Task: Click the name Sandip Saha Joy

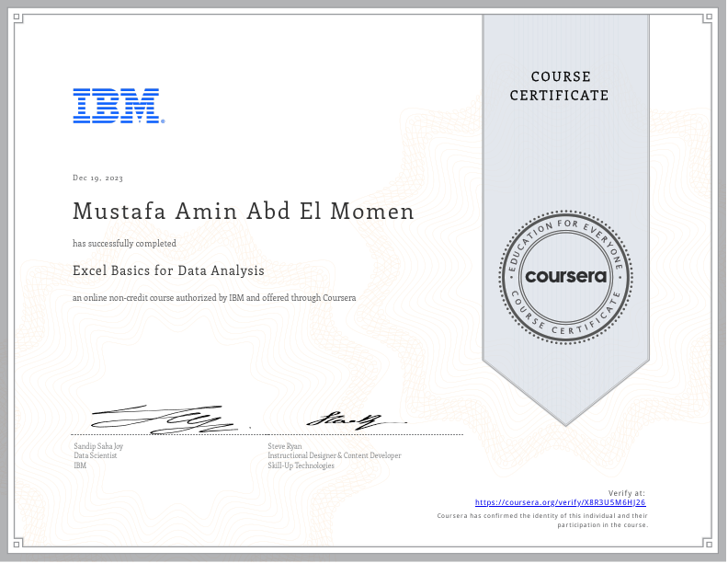Action: pos(98,446)
